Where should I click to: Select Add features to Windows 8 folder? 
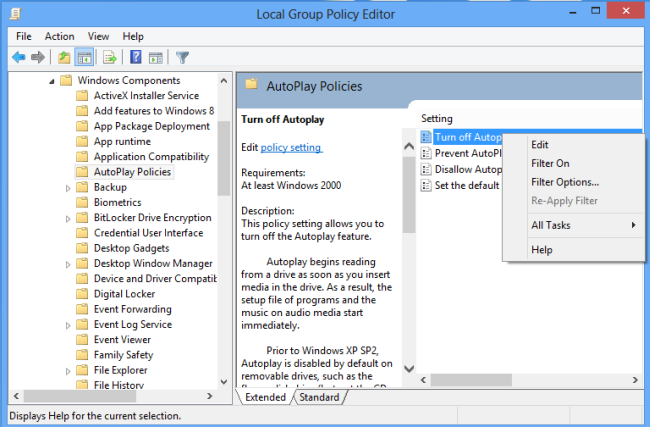pyautogui.click(x=154, y=111)
